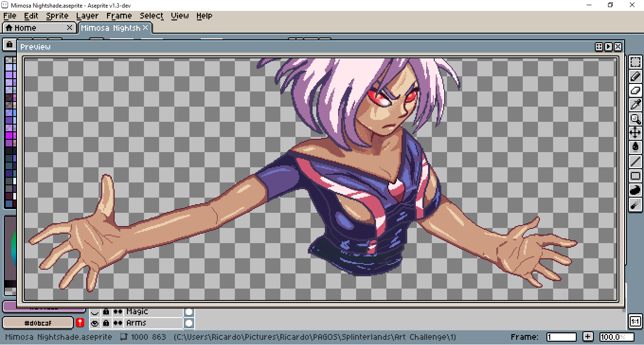Pick the bright magenta palette swatch
This screenshot has width=644, height=345.
click(9, 136)
